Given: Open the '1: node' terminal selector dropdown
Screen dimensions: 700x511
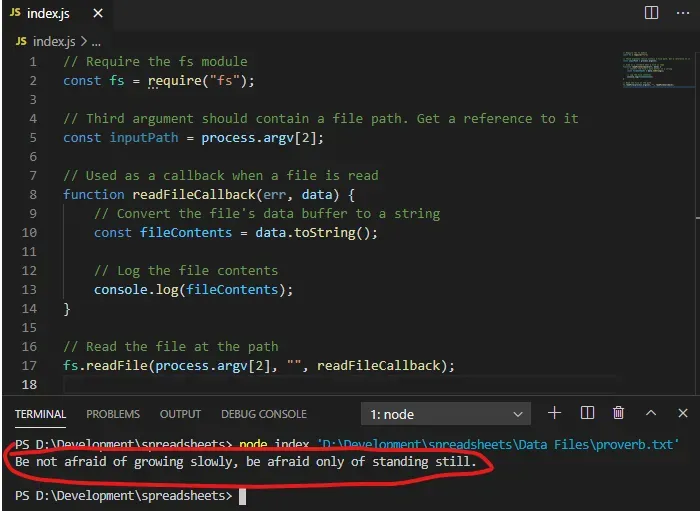Looking at the screenshot, I should (445, 414).
